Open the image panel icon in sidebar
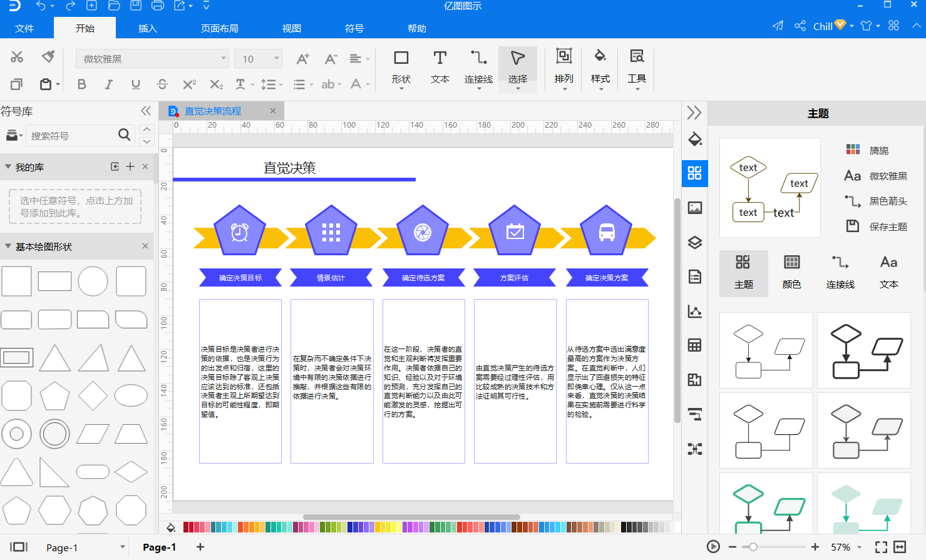The image size is (926, 560). (695, 208)
